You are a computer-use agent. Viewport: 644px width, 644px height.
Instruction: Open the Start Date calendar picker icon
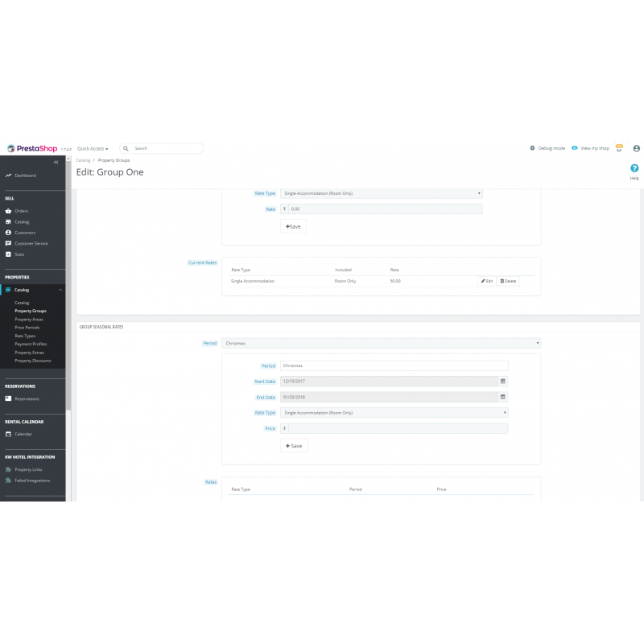point(502,381)
